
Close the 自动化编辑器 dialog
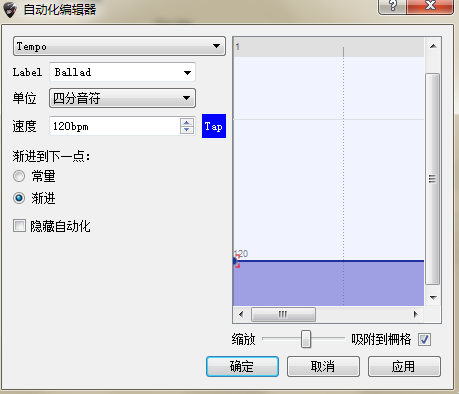430,6
